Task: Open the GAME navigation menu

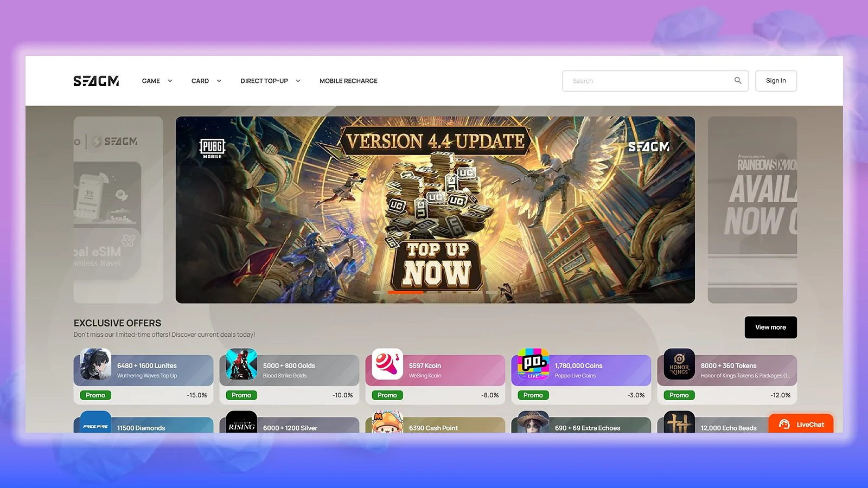Action: coord(151,81)
